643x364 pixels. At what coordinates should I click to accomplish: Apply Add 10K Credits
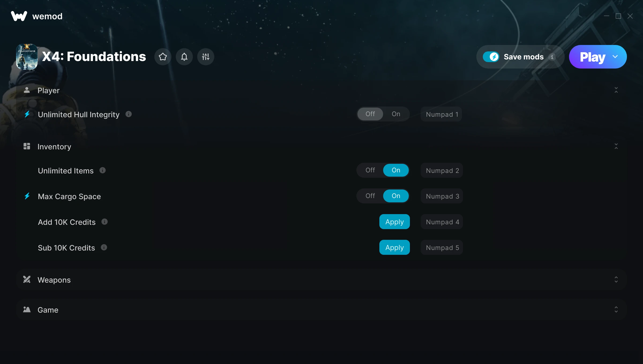(394, 222)
